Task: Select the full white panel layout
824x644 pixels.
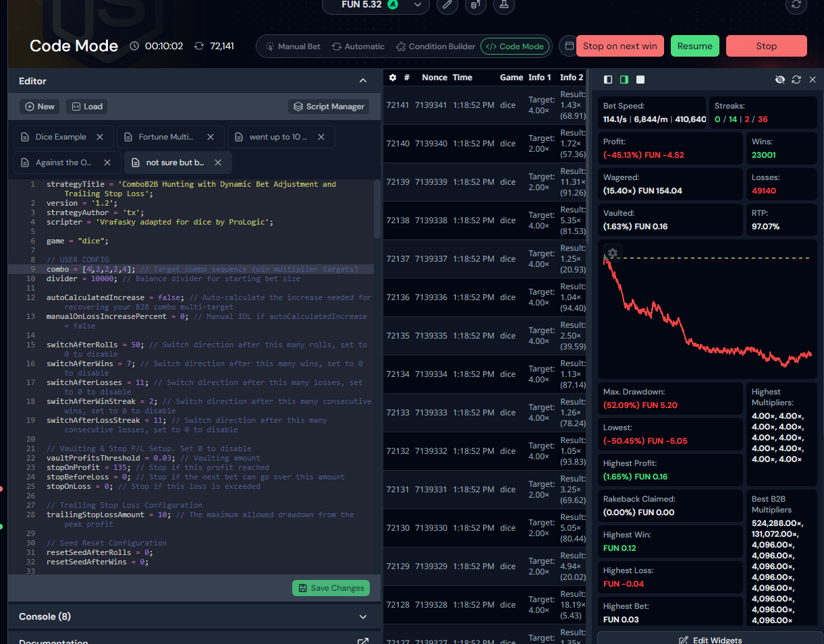Action: [640, 80]
